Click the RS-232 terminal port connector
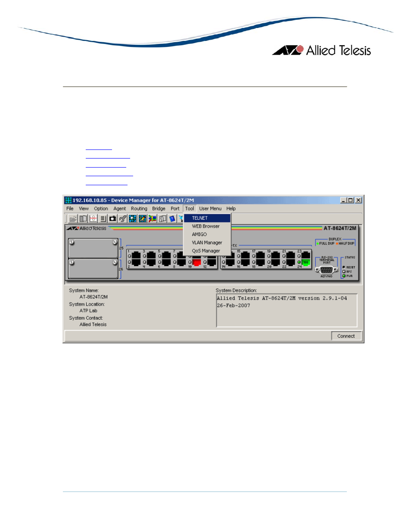The width and height of the screenshot is (411, 532). coord(326,270)
